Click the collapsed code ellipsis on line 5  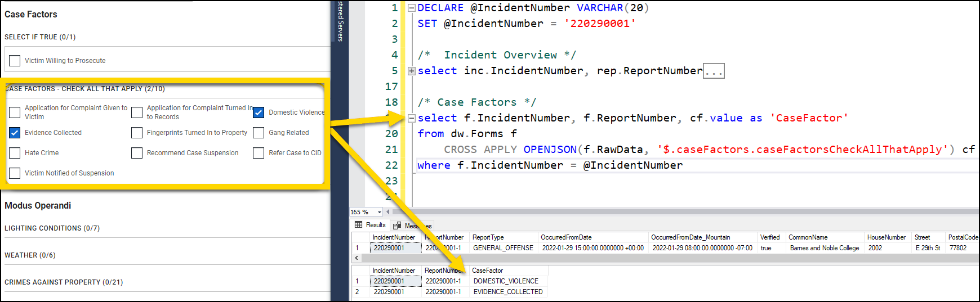coord(714,71)
